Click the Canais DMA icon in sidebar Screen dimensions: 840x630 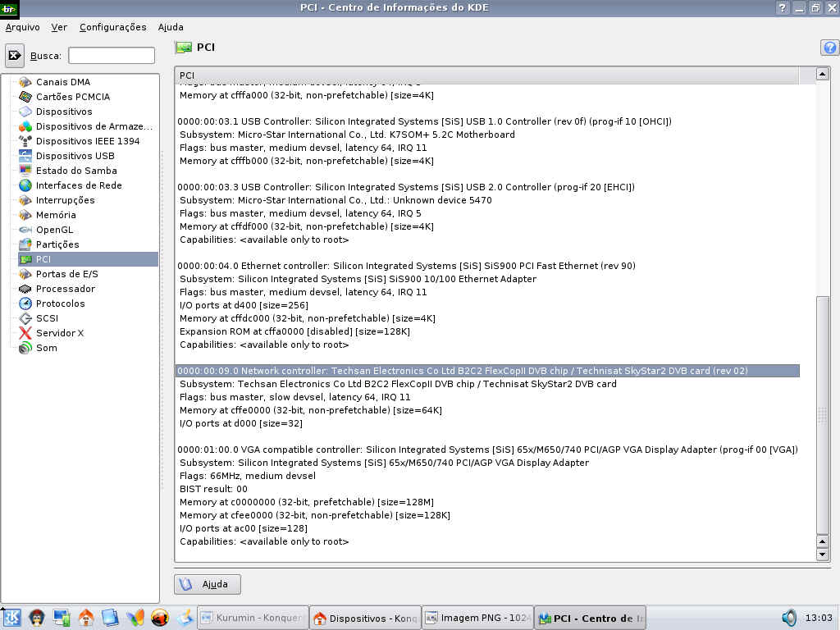click(25, 82)
